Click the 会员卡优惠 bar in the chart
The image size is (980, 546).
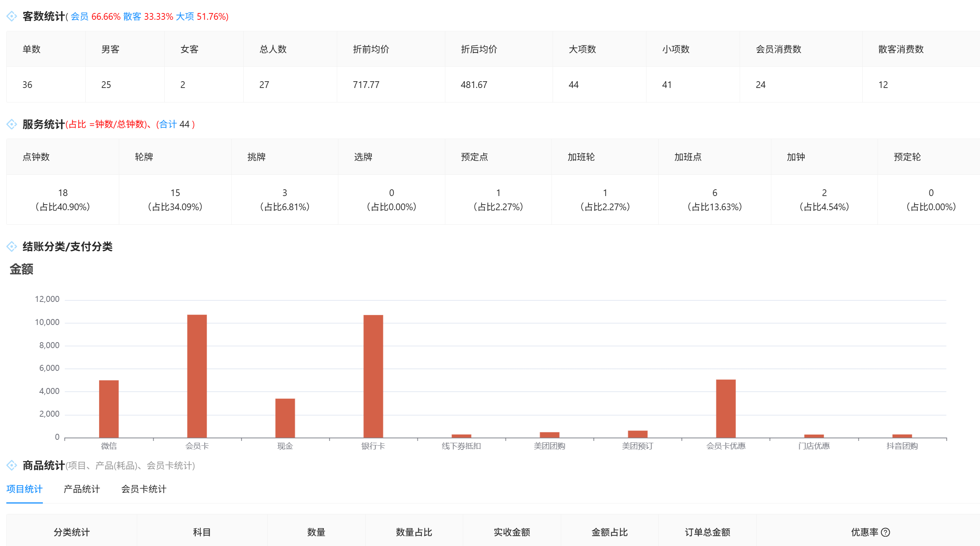click(725, 408)
